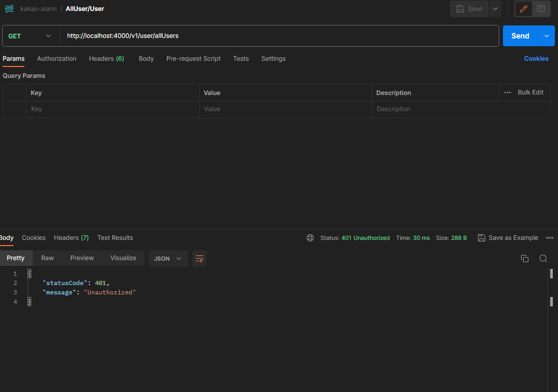Click the AllUser/User request name

coord(85,9)
